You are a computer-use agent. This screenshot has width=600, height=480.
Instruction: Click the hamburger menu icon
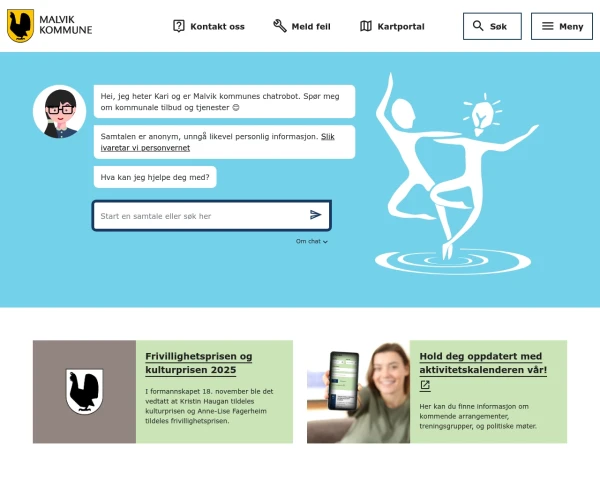pyautogui.click(x=548, y=26)
